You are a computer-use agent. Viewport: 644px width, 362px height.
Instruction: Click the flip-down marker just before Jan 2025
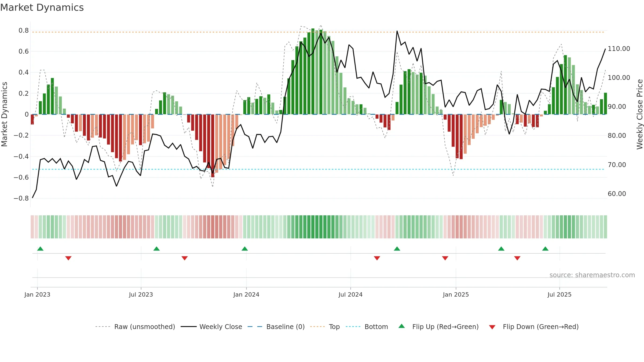click(445, 258)
